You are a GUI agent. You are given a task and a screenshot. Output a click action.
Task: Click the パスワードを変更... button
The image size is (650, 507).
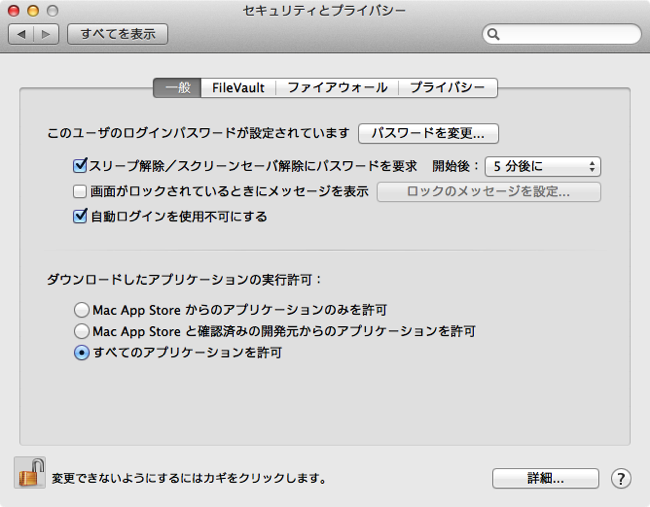click(428, 133)
